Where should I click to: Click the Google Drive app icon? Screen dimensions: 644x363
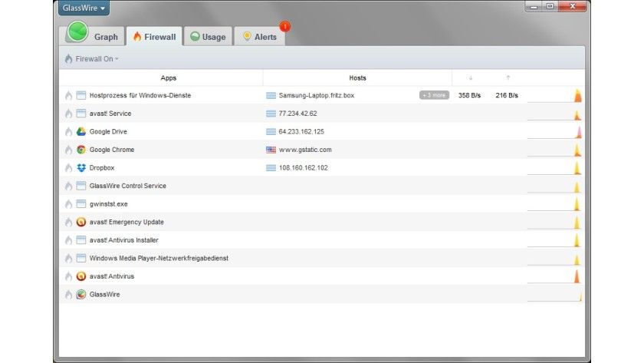81,131
